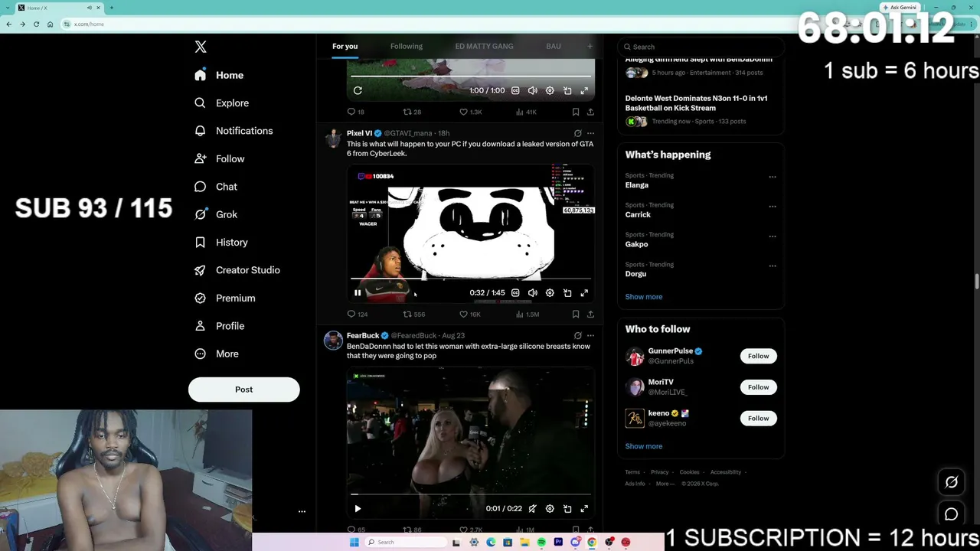The image size is (980, 551).
Task: Open Spotify from the taskbar
Action: pyautogui.click(x=541, y=543)
